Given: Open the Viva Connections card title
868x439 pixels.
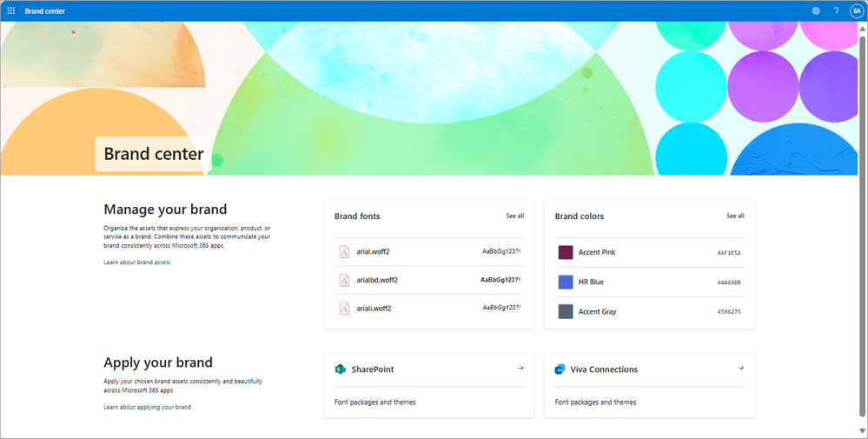Looking at the screenshot, I should point(604,369).
